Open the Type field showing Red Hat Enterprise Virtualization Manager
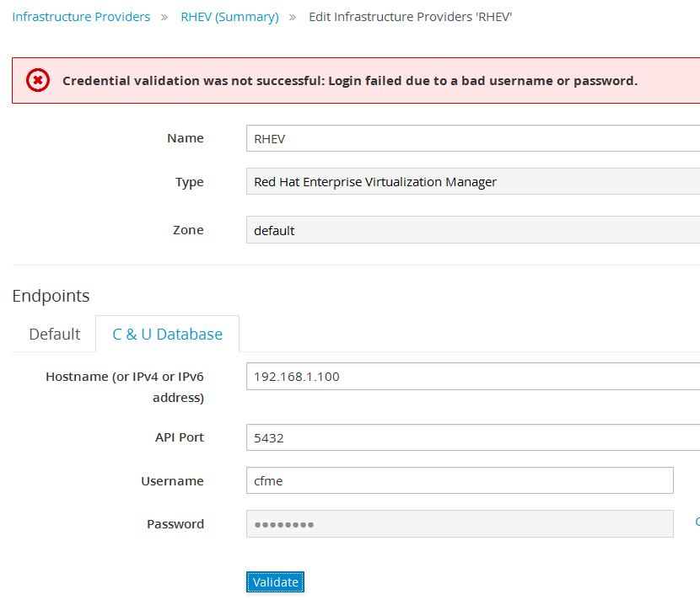 [472, 182]
